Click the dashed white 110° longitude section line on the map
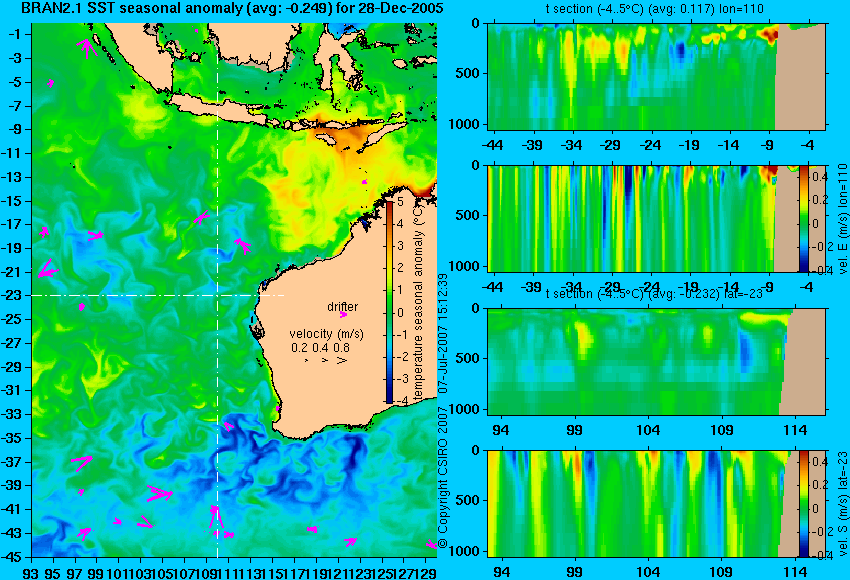Viewport: 850px width, 580px height. 217,290
